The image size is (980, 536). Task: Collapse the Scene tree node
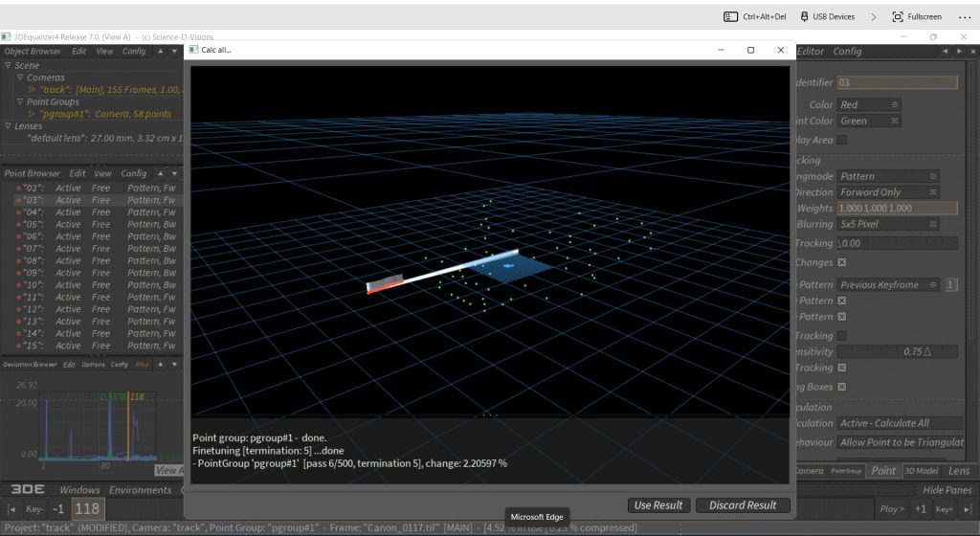8,65
